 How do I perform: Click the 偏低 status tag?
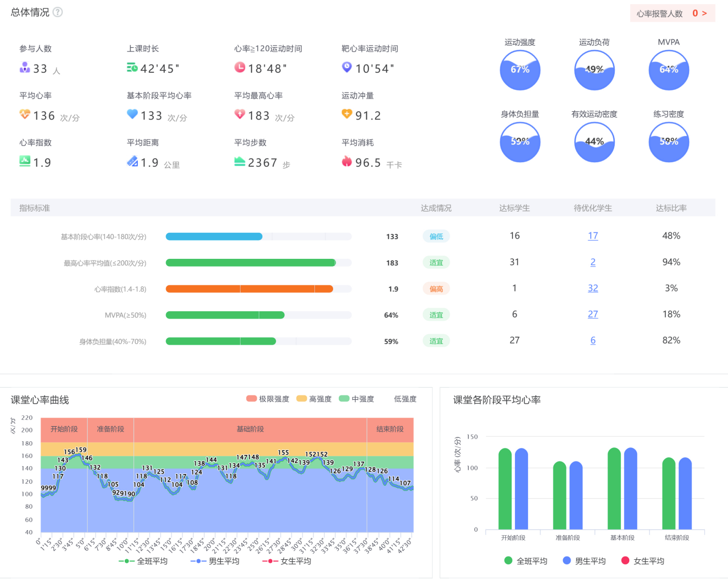[436, 236]
